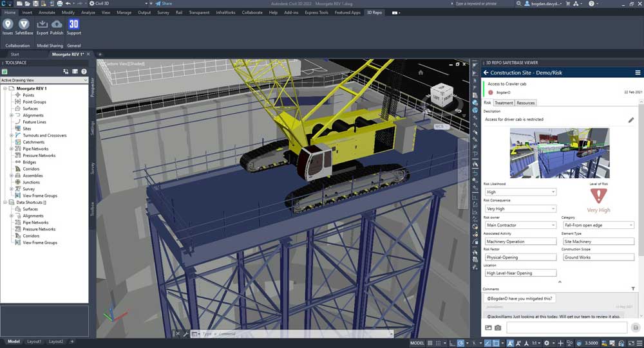Viewport: 644px width, 348px height.
Task: Click the camera screenshot icon below comments
Action: tap(498, 327)
